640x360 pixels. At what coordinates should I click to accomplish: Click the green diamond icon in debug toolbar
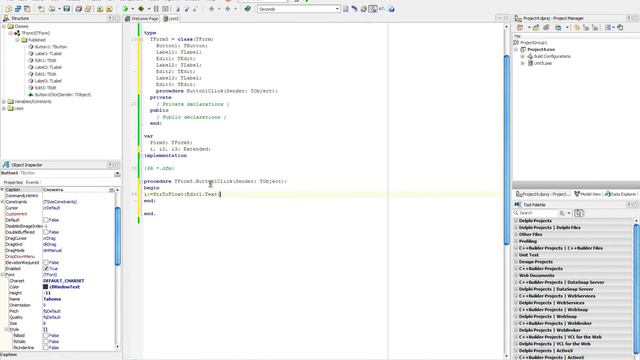pos(141,9)
